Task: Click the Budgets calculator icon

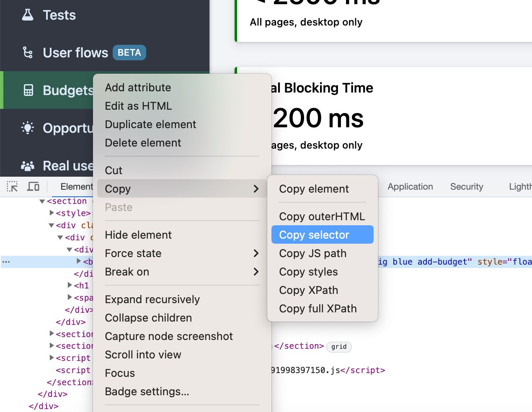Action: (28, 90)
